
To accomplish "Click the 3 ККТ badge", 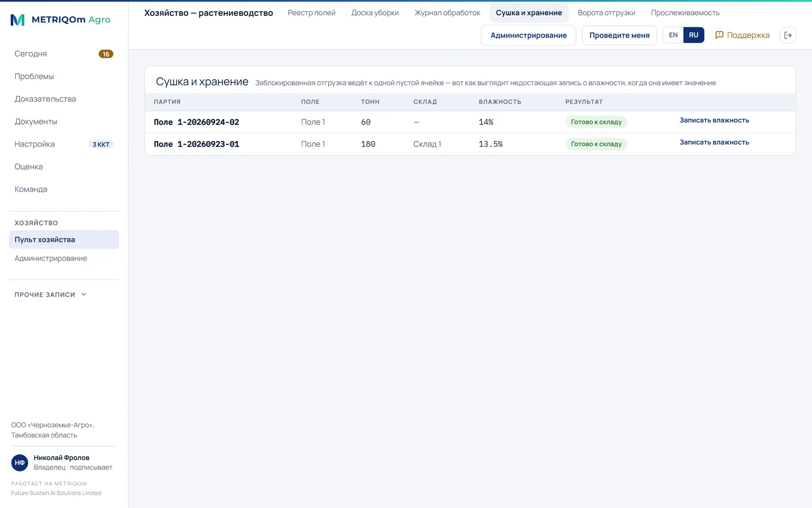I will (x=101, y=144).
